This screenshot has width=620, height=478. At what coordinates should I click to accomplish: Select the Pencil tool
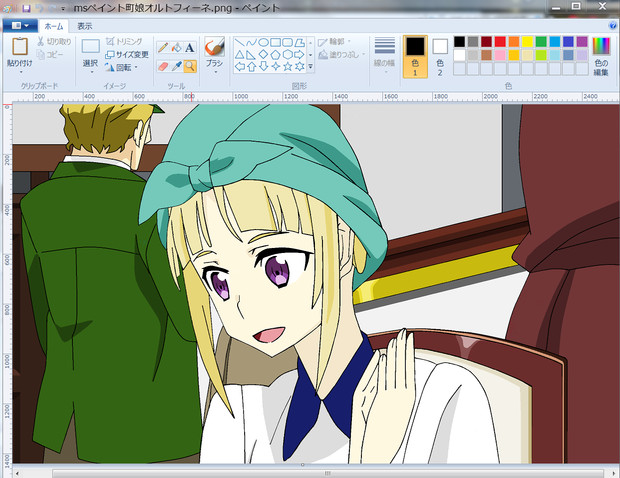tap(163, 47)
